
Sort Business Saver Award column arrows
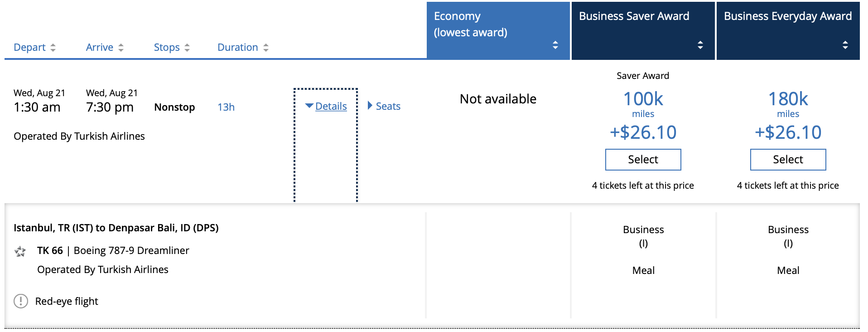click(x=700, y=45)
